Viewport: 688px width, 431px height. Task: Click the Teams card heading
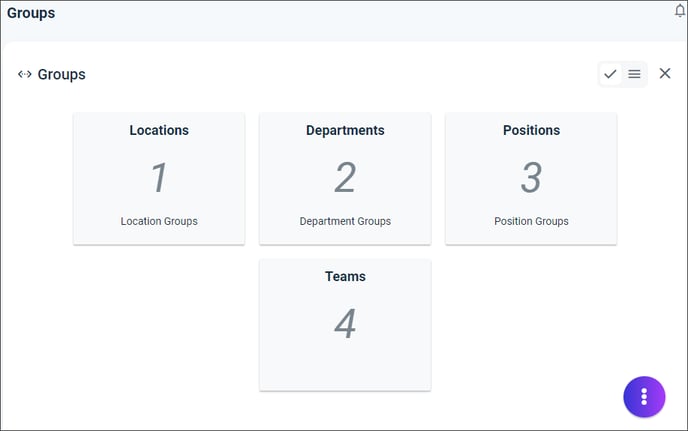(345, 277)
